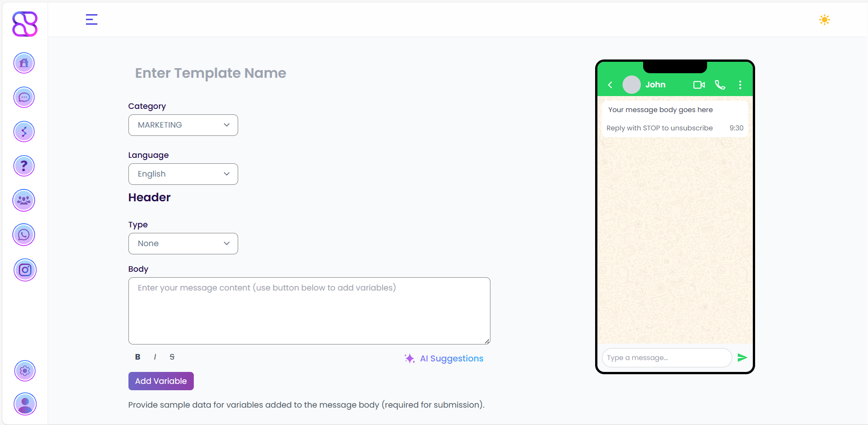
Task: Apply bold formatting to message body
Action: tap(138, 357)
